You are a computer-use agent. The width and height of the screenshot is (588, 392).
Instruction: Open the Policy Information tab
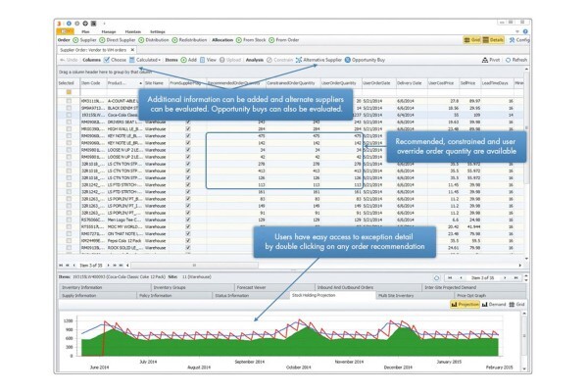[174, 296]
